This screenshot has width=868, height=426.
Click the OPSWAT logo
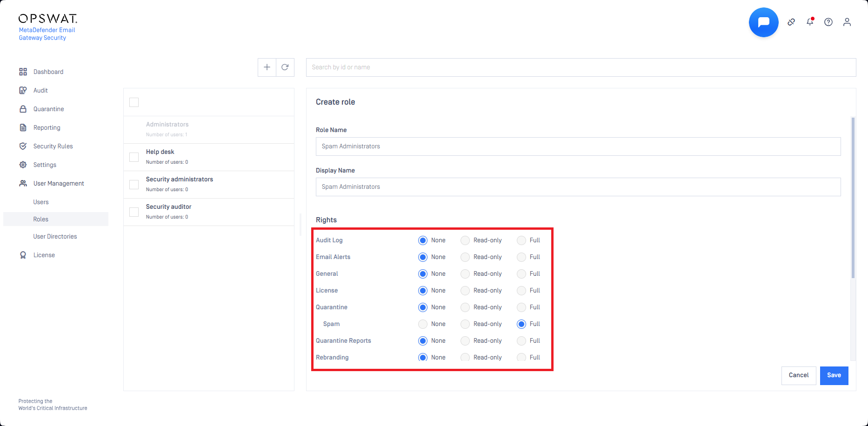point(47,19)
